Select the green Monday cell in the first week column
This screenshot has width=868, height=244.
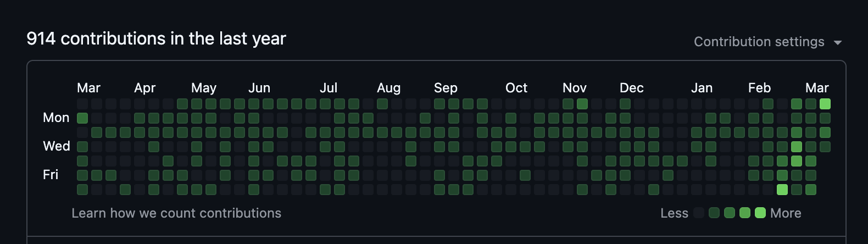pos(82,118)
